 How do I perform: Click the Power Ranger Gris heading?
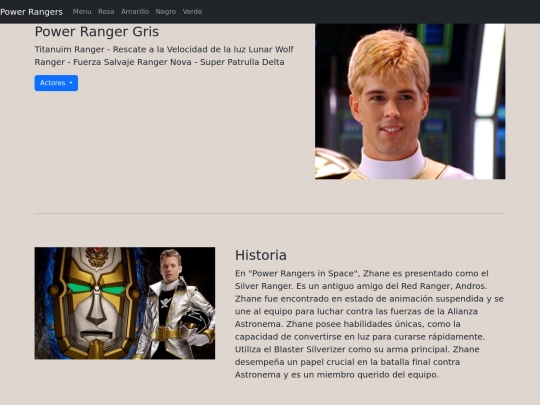point(97,32)
